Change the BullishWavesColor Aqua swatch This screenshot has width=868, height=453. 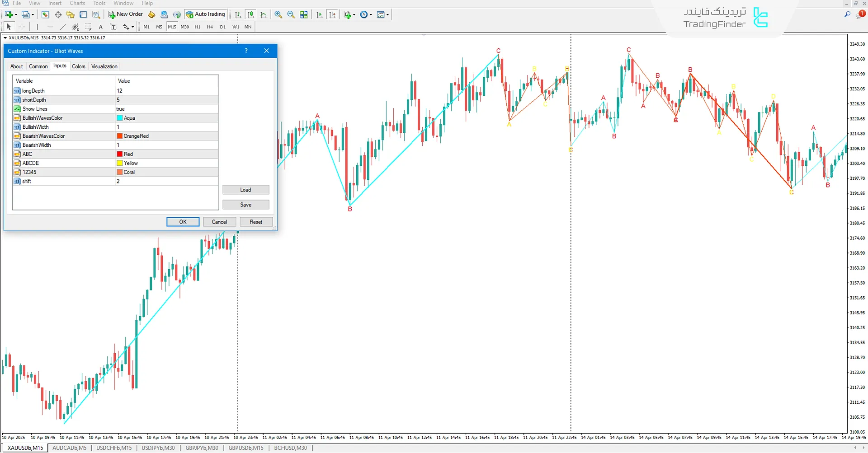pyautogui.click(x=119, y=117)
